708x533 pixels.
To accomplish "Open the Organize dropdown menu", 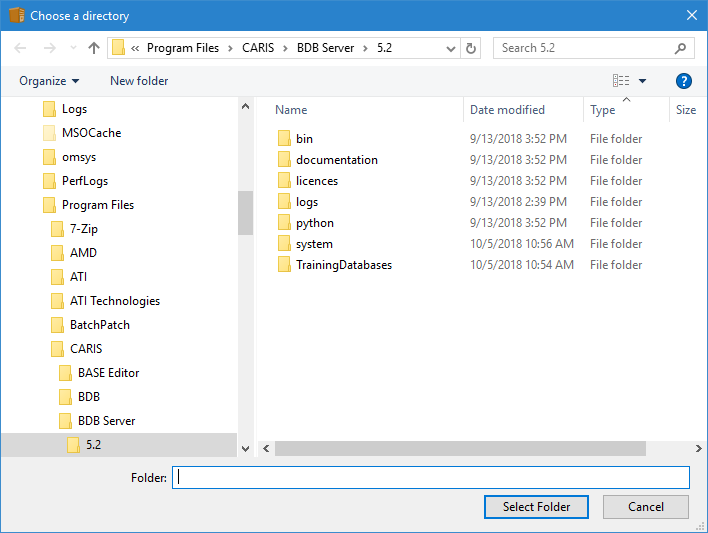I will (x=49, y=81).
